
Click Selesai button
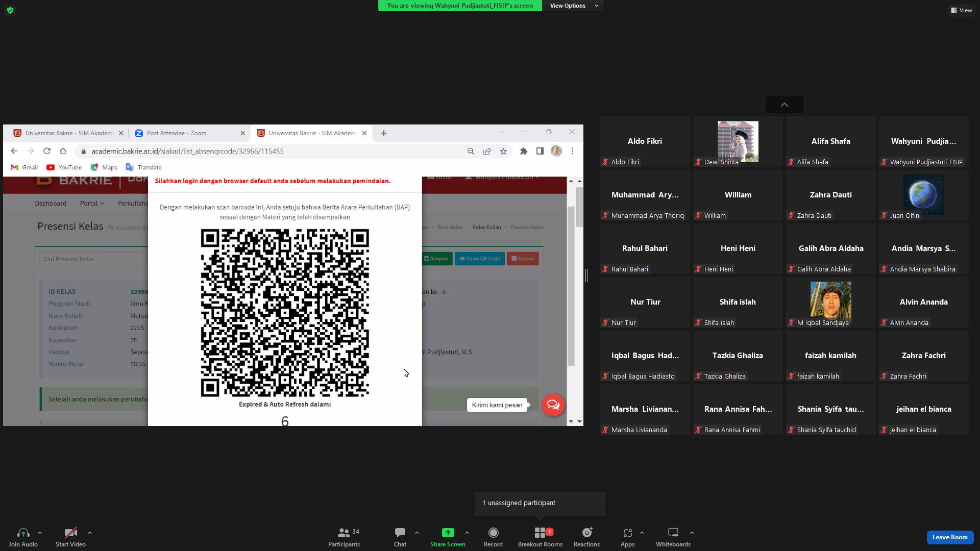pos(523,259)
